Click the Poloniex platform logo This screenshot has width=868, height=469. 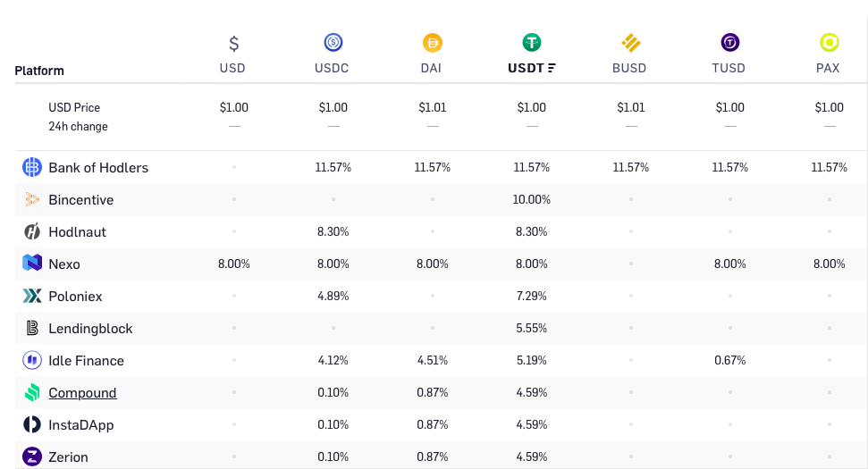32,296
